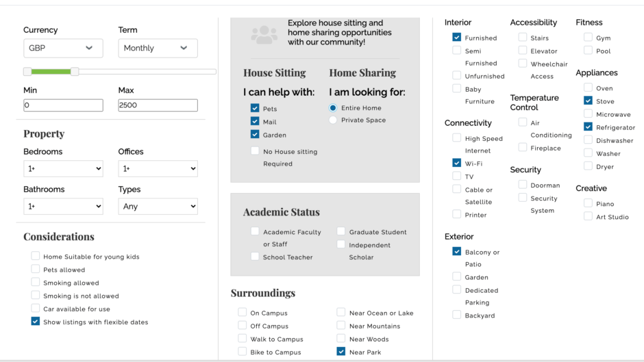This screenshot has height=362, width=644.
Task: Open the Currency GBP dropdown
Action: [63, 48]
